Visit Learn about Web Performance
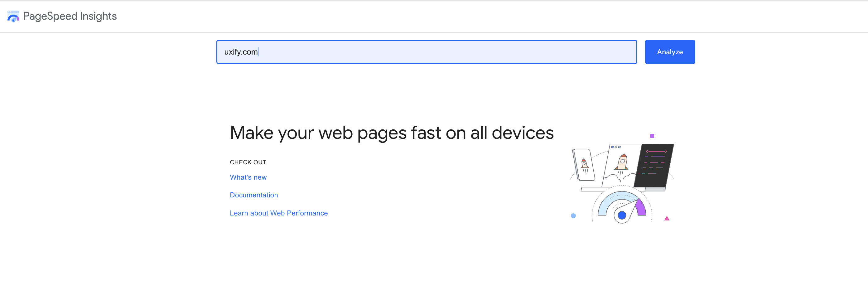Image resolution: width=868 pixels, height=290 pixels. [279, 213]
